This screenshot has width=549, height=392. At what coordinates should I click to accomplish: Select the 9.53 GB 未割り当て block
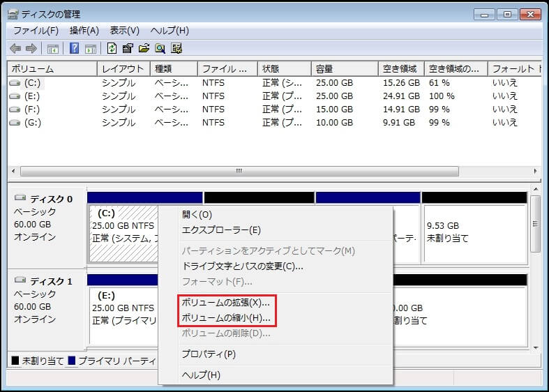click(475, 234)
